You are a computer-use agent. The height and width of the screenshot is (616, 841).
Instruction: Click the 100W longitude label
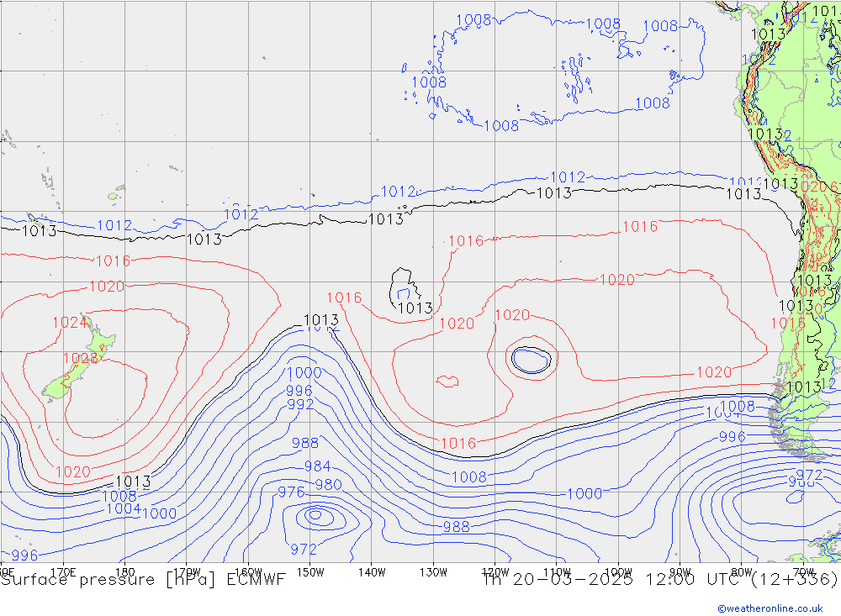coord(618,572)
